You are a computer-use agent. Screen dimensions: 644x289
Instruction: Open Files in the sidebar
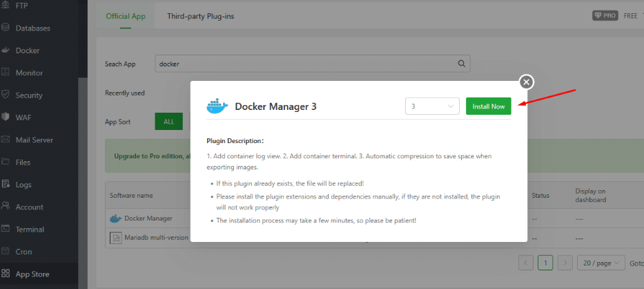pyautogui.click(x=23, y=162)
